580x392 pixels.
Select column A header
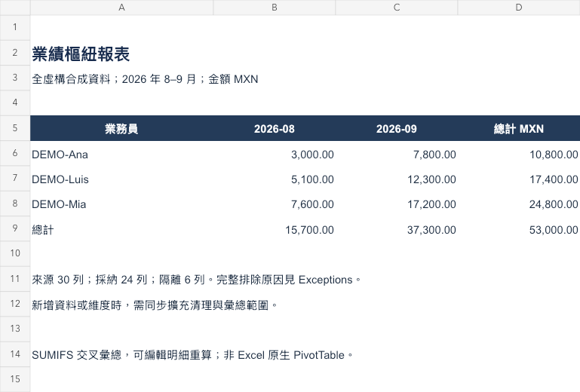(x=121, y=8)
